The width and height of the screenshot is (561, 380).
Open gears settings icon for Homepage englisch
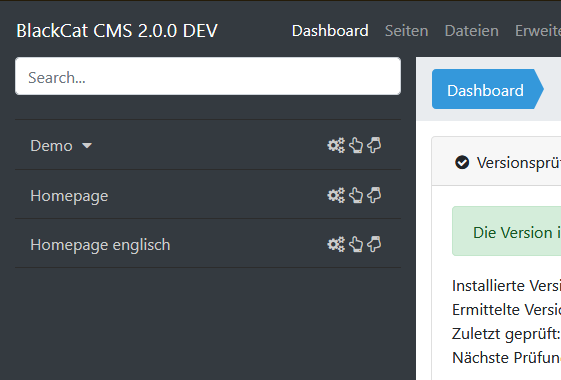(x=336, y=244)
